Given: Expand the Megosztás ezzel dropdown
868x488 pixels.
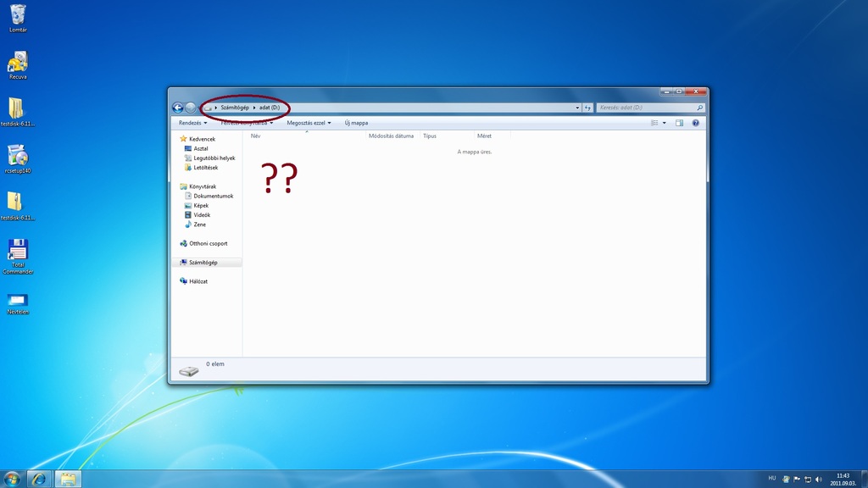Looking at the screenshot, I should click(309, 123).
